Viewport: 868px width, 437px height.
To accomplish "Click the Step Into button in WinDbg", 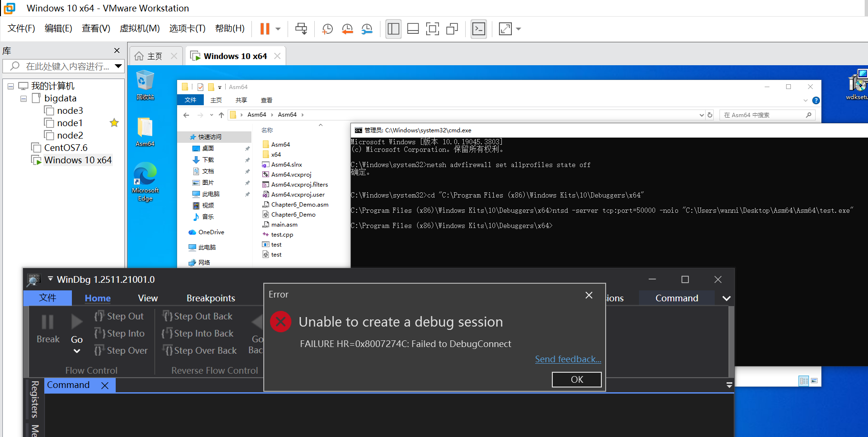I will tap(120, 333).
